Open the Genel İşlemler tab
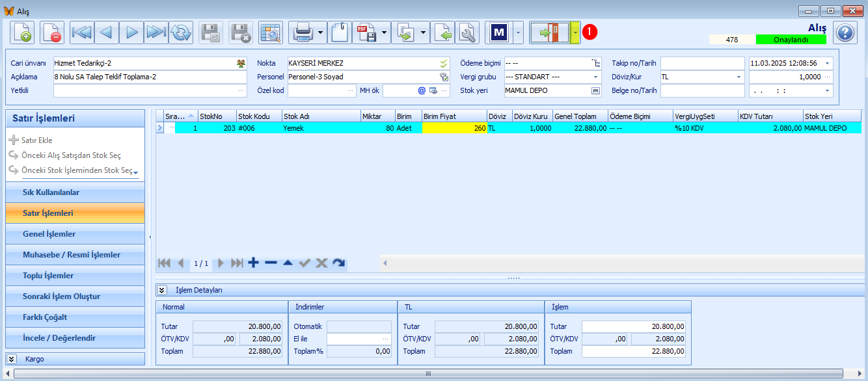The height and width of the screenshot is (381, 868). 75,234
